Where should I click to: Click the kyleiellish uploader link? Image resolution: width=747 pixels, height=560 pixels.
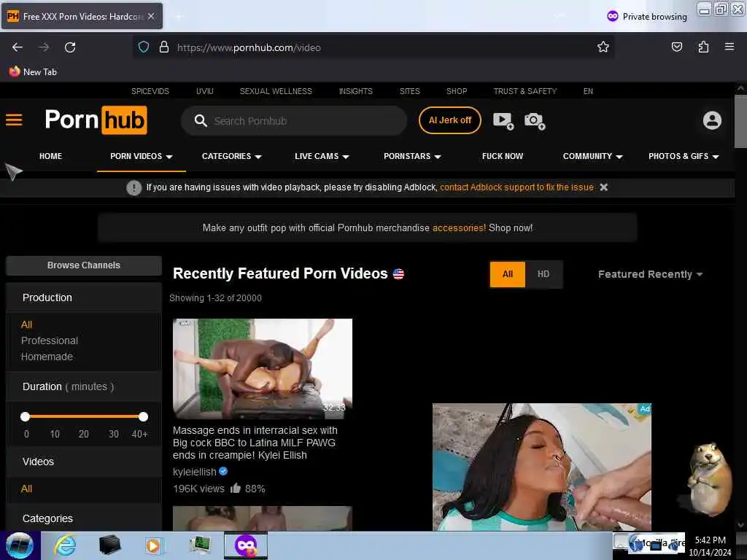(194, 472)
